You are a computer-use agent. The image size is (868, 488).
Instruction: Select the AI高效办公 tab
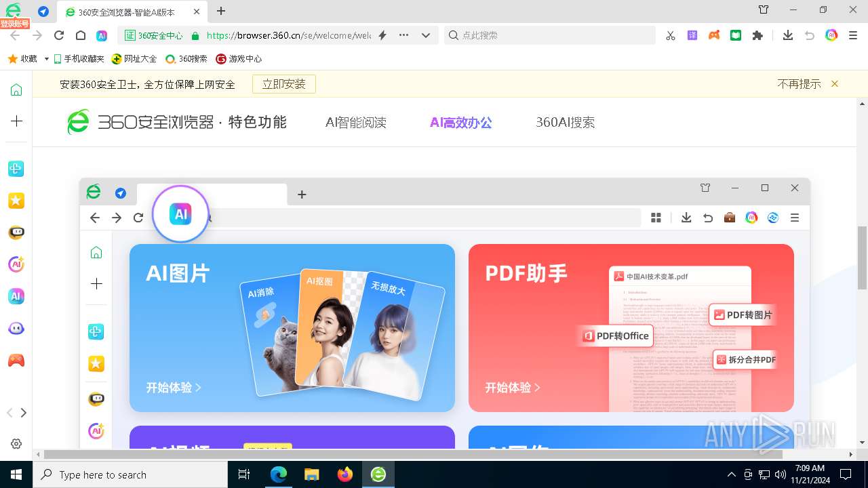(461, 123)
